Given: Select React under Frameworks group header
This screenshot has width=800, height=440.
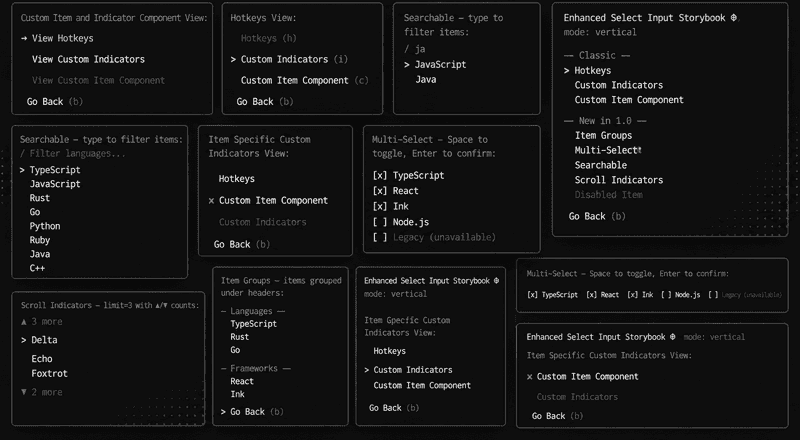Looking at the screenshot, I should click(242, 381).
